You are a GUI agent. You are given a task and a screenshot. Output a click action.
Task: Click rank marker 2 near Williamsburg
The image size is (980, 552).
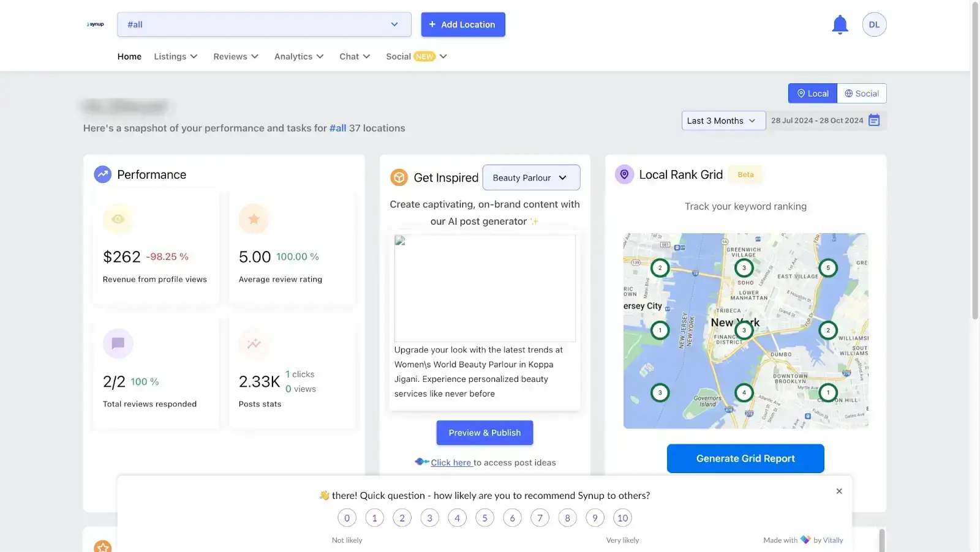pos(828,330)
